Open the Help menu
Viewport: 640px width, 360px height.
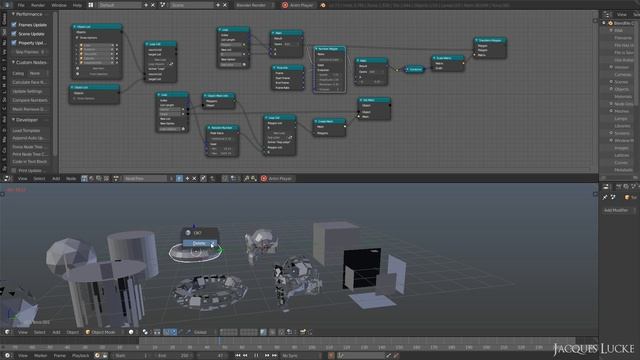pos(77,5)
